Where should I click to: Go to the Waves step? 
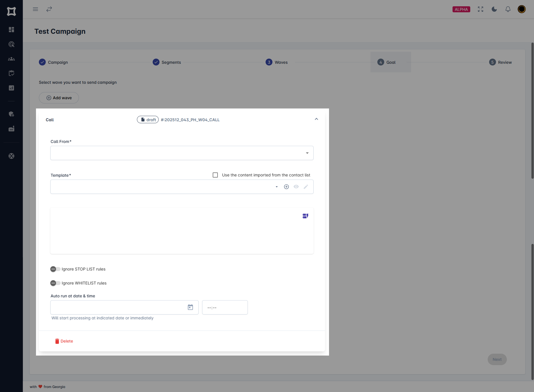276,62
